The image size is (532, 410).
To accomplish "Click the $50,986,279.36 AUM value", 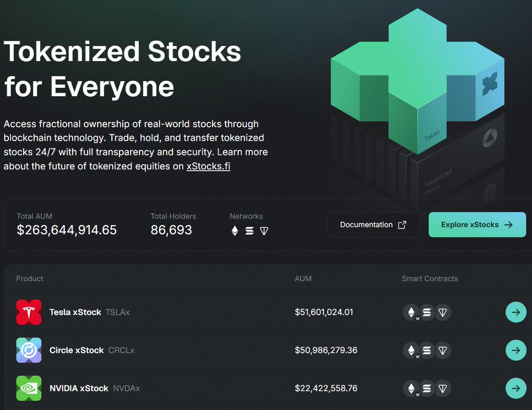I will (326, 351).
